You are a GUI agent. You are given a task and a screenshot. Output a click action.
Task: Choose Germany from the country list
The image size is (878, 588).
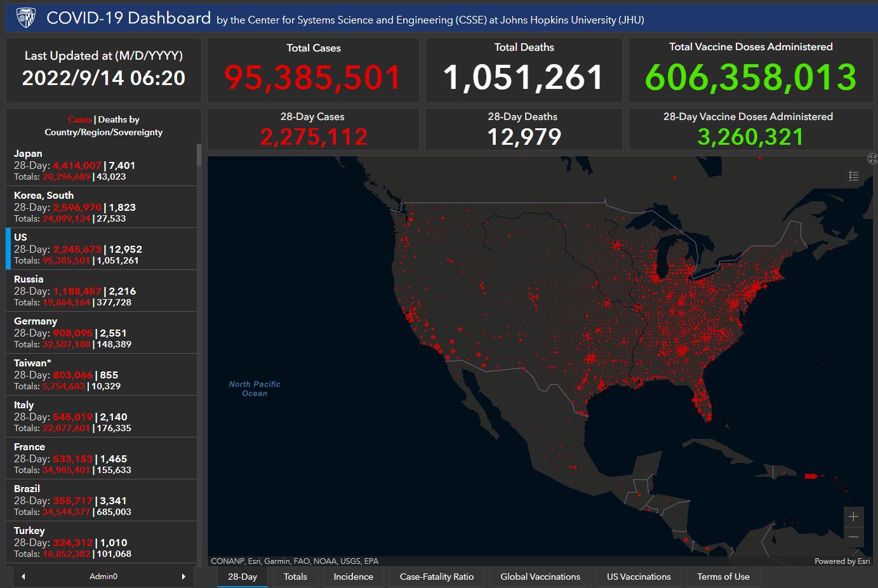coord(102,333)
